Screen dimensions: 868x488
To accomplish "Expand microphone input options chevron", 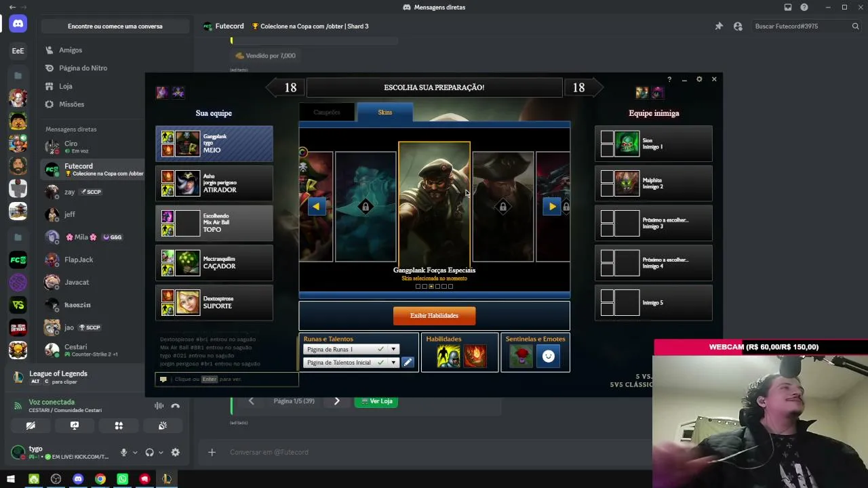I will [x=134, y=452].
